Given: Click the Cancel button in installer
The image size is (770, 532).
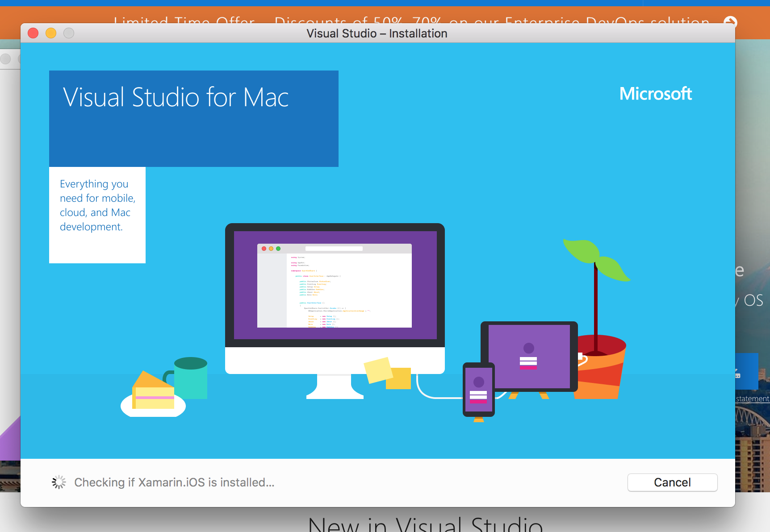Looking at the screenshot, I should click(672, 482).
